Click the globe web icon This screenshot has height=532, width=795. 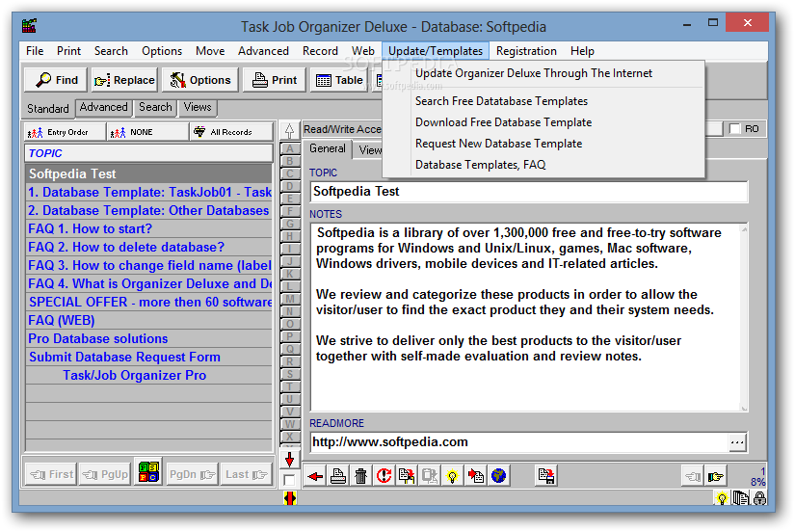(498, 476)
